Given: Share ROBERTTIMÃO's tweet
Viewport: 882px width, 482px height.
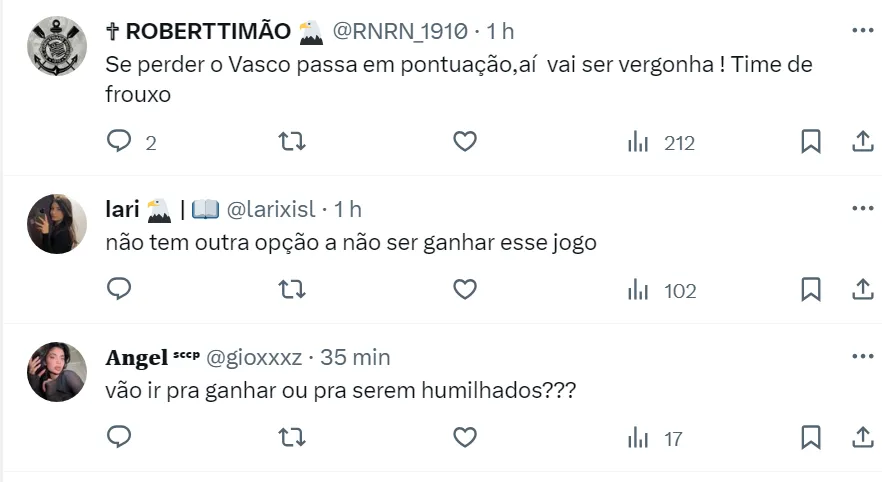Looking at the screenshot, I should 862,142.
